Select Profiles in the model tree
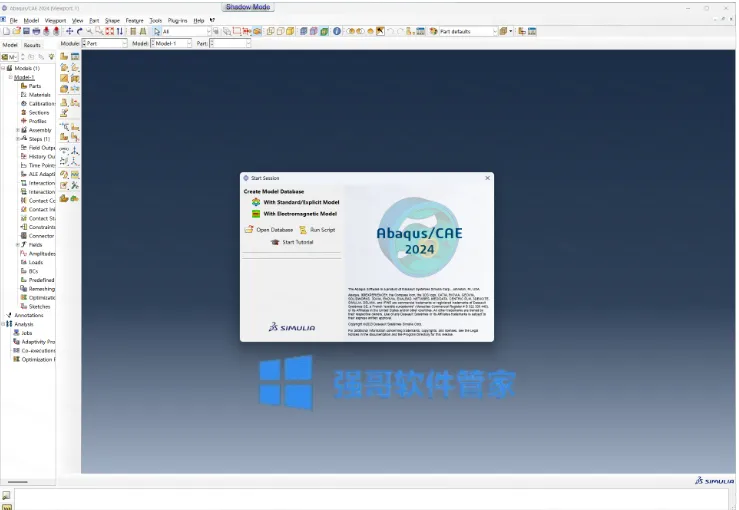The width and height of the screenshot is (739, 510). [38, 121]
